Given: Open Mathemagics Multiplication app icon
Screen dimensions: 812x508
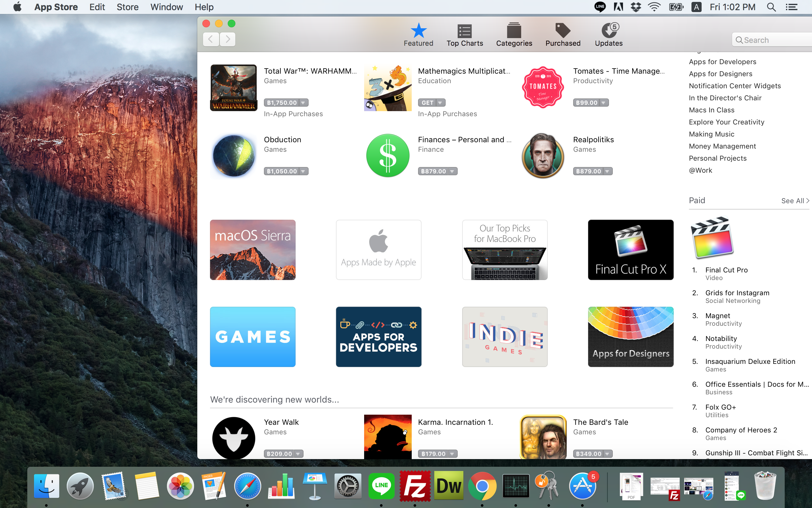Looking at the screenshot, I should click(x=388, y=88).
